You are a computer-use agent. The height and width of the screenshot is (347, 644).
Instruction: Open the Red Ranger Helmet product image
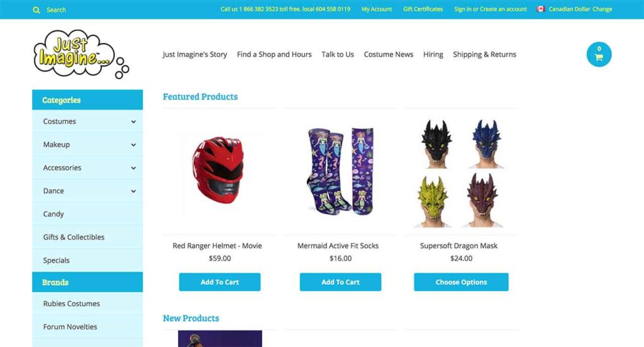tap(219, 171)
